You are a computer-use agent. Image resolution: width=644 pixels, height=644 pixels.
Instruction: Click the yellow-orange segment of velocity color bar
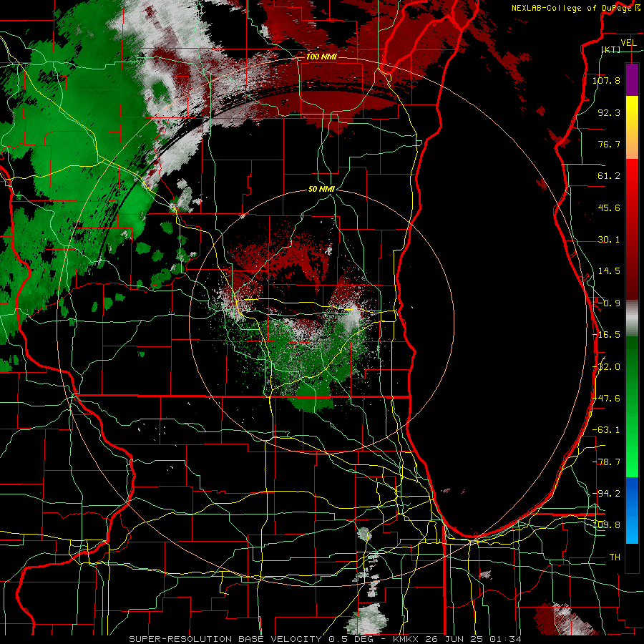(632, 127)
